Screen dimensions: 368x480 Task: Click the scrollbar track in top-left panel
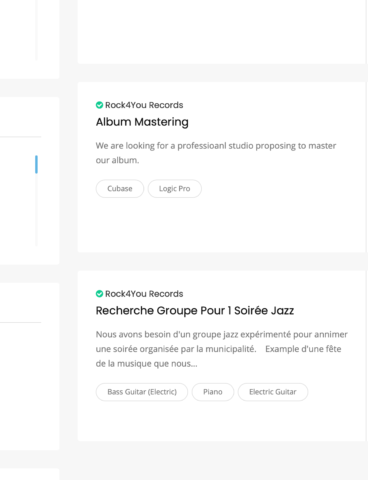click(x=36, y=30)
